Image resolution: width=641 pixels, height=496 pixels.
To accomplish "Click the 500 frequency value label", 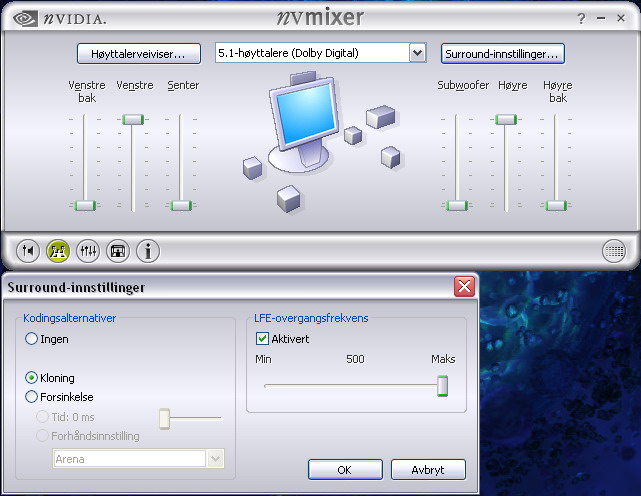I will 355,359.
